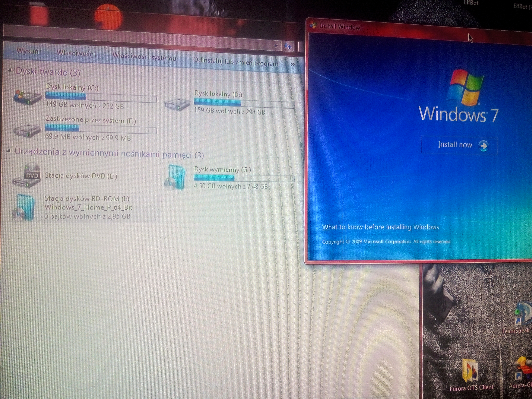Open What to know before installing Windows
This screenshot has height=399, width=532.
tap(380, 227)
